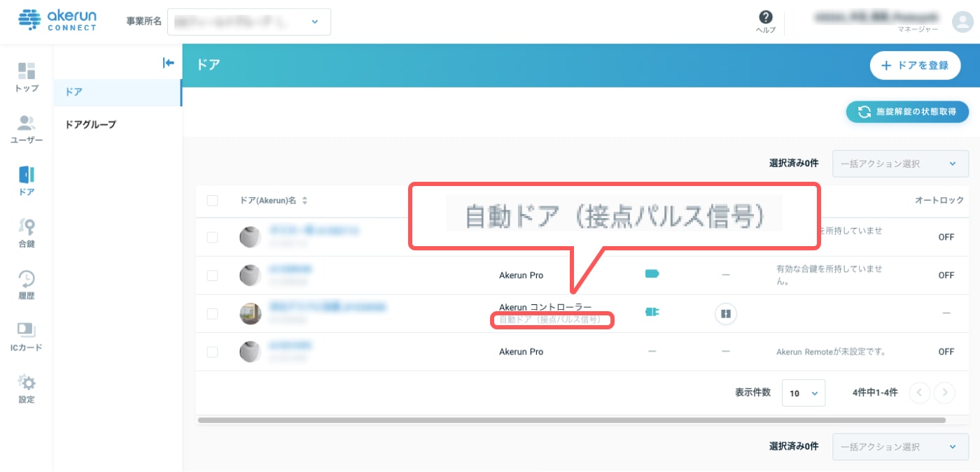This screenshot has width=980, height=472.
Task: Open the 事業所名 office dropdown
Action: coord(248,22)
